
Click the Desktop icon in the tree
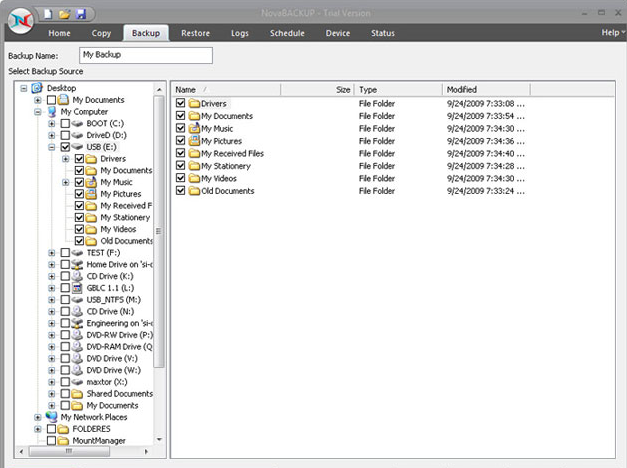pyautogui.click(x=37, y=88)
